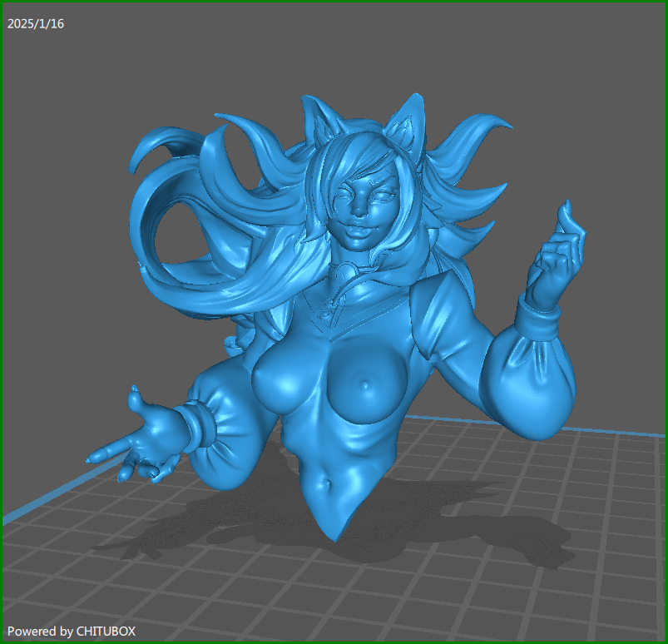Select the model's left cat ear

point(319,121)
